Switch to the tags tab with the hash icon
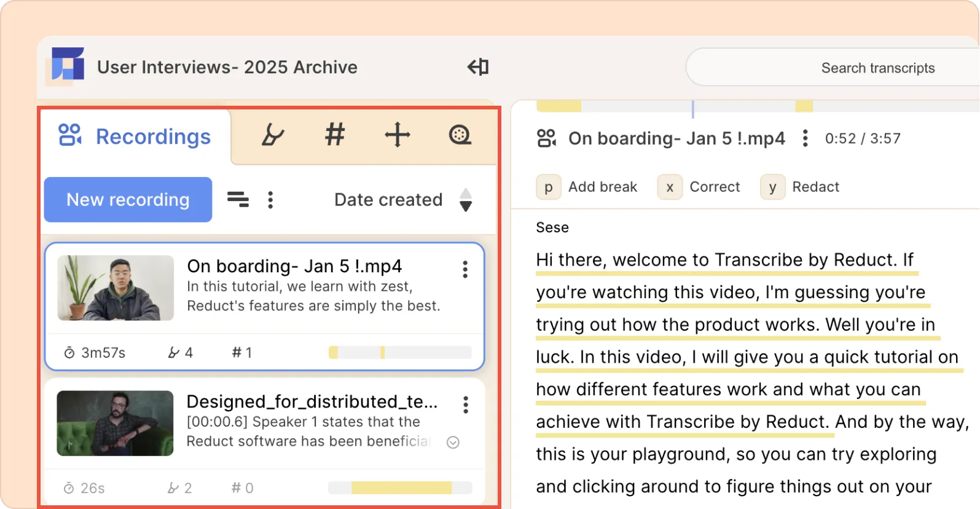 335,134
